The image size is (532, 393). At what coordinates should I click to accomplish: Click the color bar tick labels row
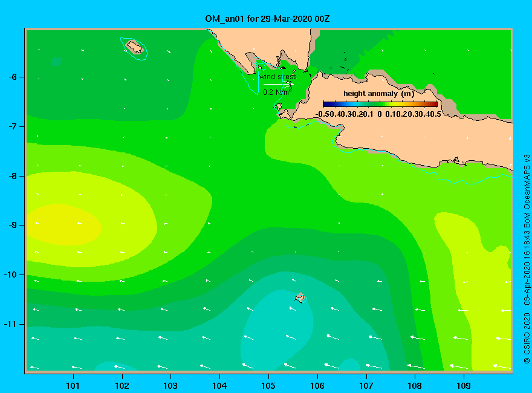(x=378, y=114)
